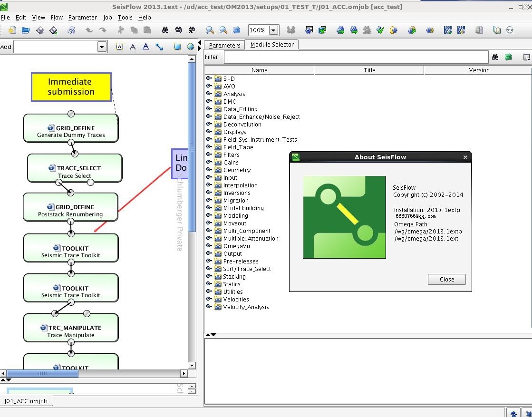The width and height of the screenshot is (532, 417).
Task: Zoom out on the flow canvas
Action: point(223,30)
